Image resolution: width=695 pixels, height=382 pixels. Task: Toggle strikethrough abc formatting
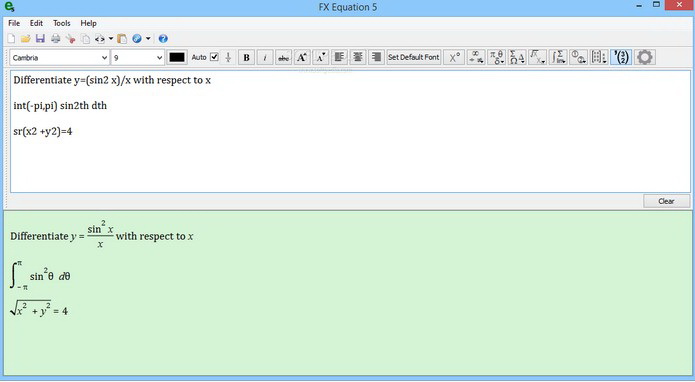coord(284,58)
